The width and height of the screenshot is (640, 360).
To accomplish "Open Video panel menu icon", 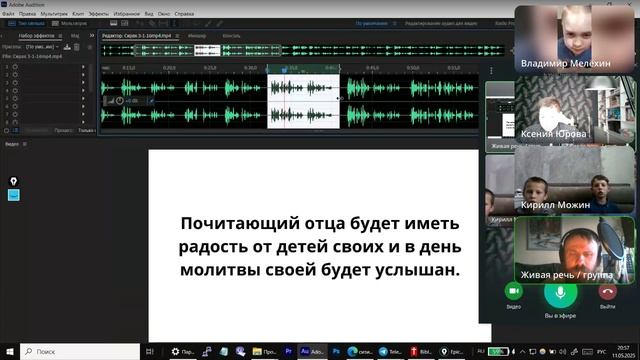I will coord(25,144).
